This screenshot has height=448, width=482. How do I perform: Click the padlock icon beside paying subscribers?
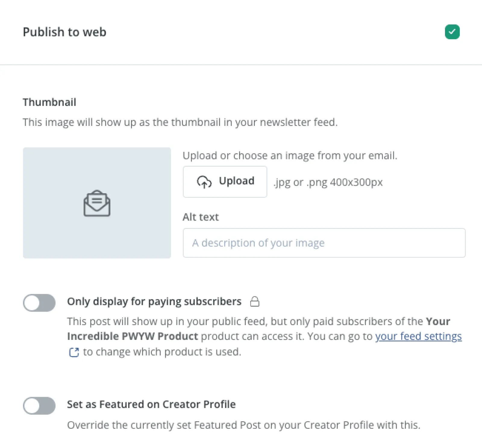coord(255,301)
